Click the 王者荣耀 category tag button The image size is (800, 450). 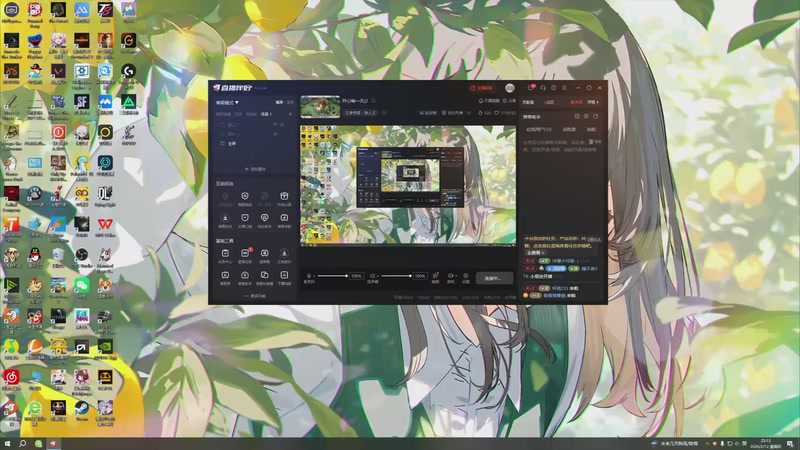pos(361,113)
